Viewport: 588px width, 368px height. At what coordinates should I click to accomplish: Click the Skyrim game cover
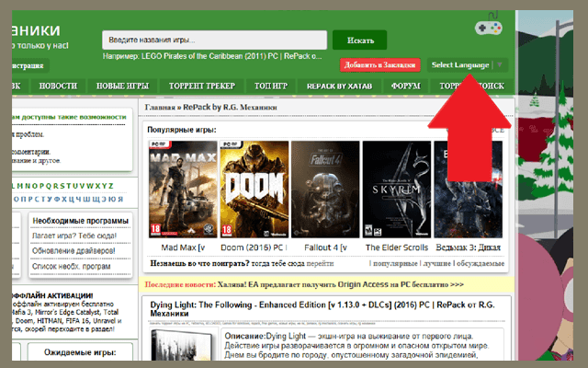(x=396, y=190)
